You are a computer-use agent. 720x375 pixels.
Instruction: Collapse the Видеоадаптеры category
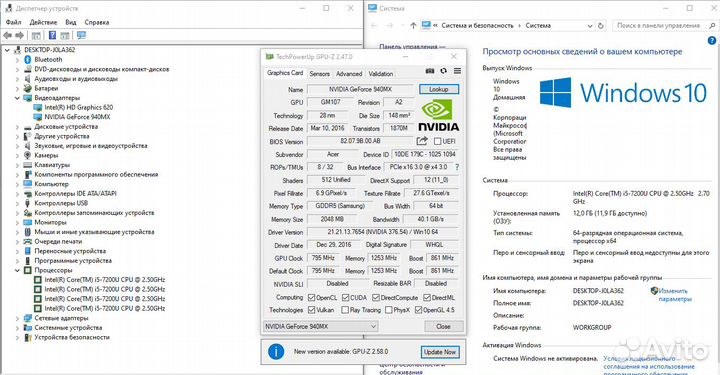(17, 98)
